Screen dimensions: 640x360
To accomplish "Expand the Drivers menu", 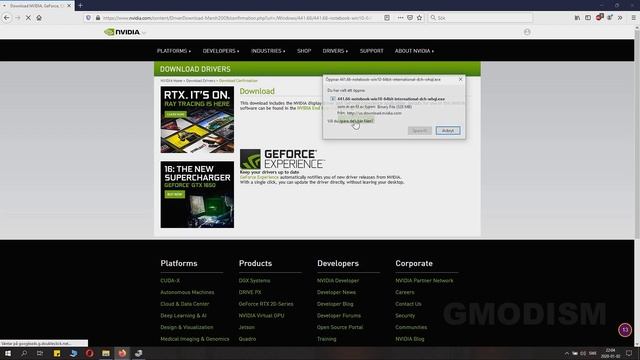I will [x=335, y=51].
